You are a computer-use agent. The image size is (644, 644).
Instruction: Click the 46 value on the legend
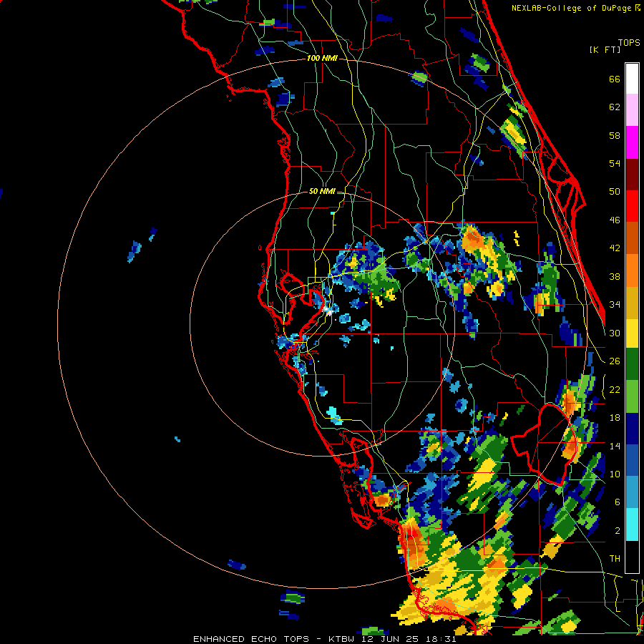(615, 220)
